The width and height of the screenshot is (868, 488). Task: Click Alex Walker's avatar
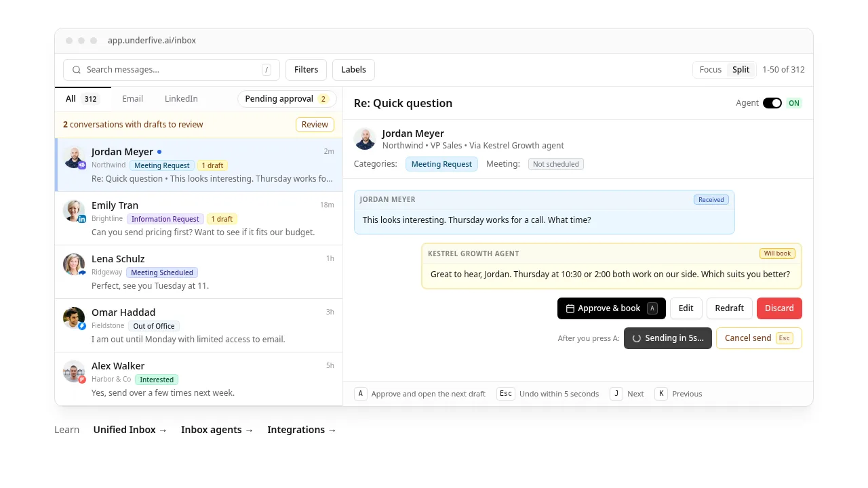75,371
